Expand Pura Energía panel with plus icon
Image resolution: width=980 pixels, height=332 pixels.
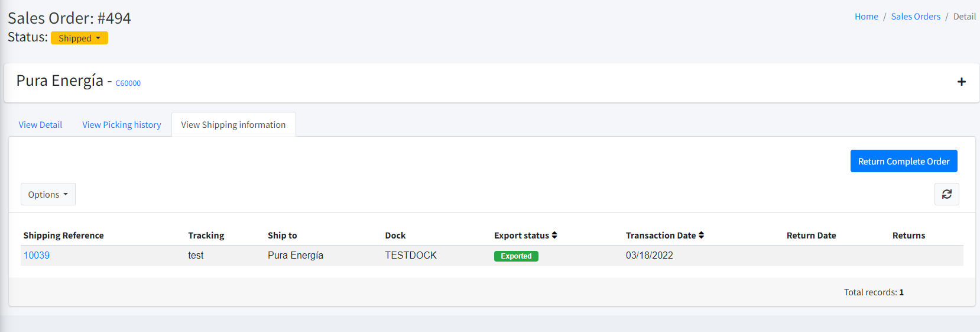coord(961,82)
